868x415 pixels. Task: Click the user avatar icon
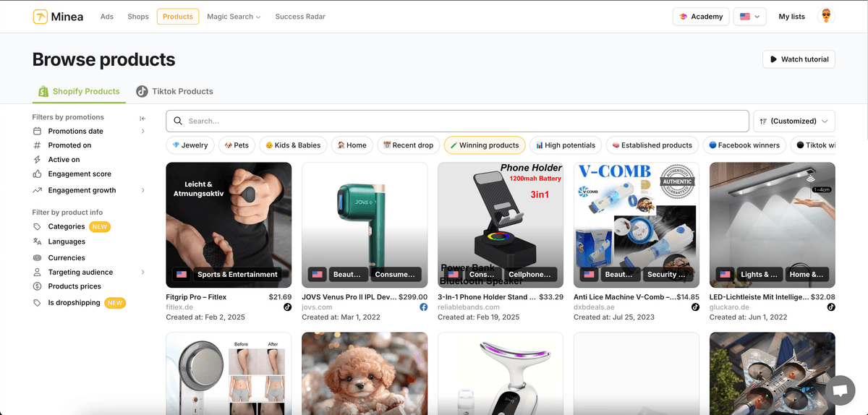coord(826,16)
